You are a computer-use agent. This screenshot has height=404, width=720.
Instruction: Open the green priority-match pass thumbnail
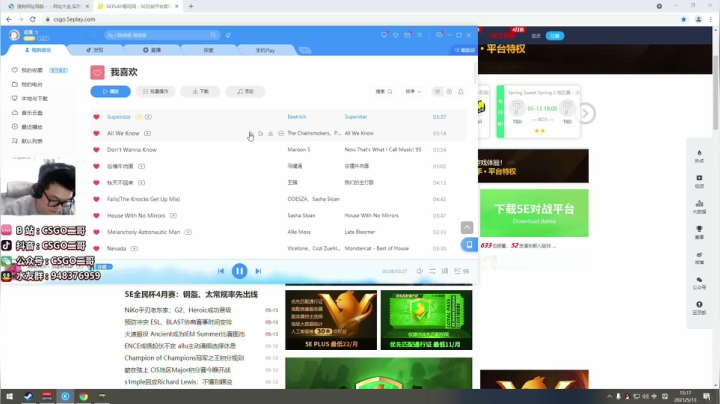(426, 320)
